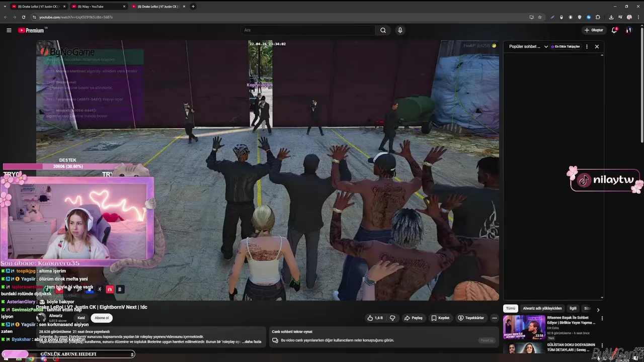
Task: Click the mouse-shaped extension icon
Action: 561,17
